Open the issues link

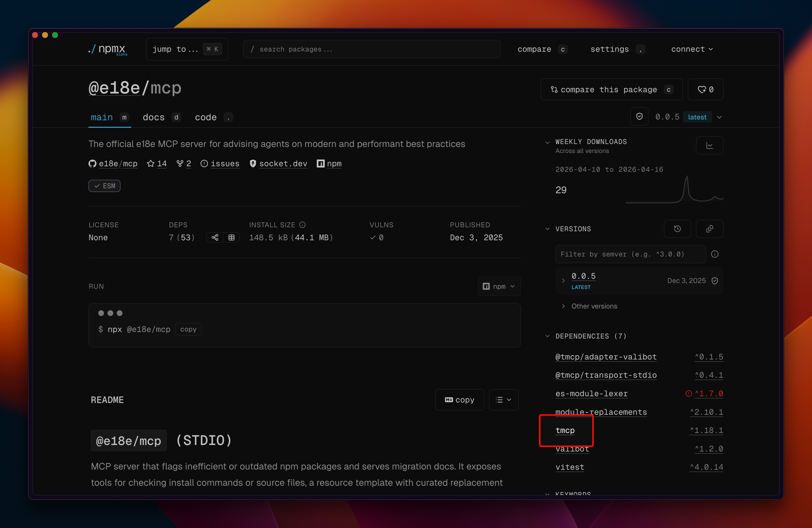click(220, 164)
